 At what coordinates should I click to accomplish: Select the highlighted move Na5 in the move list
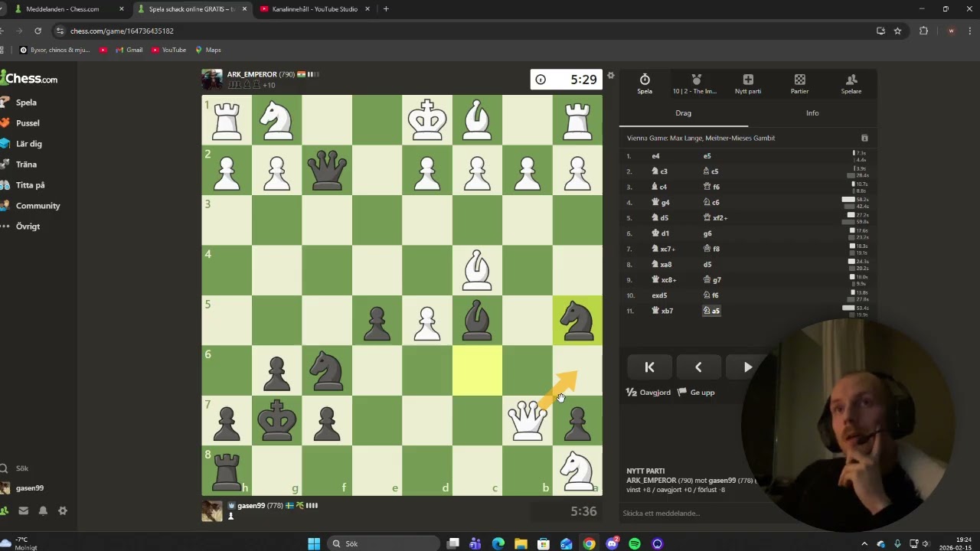coord(711,311)
